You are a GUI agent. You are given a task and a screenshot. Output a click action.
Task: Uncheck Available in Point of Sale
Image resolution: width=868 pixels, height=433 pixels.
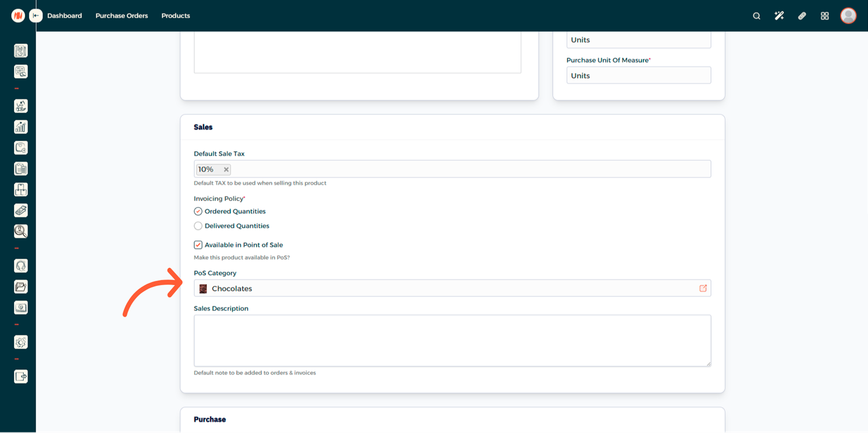pyautogui.click(x=198, y=245)
